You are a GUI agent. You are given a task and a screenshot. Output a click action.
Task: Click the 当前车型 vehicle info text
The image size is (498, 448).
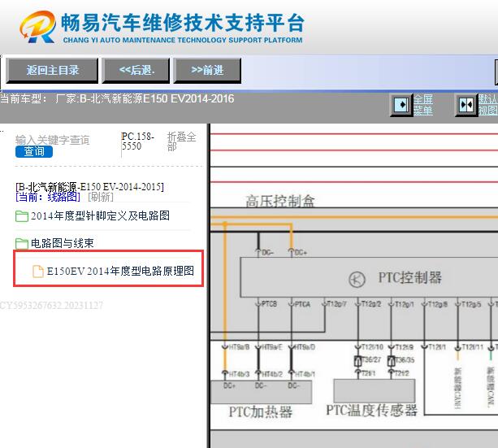point(117,98)
